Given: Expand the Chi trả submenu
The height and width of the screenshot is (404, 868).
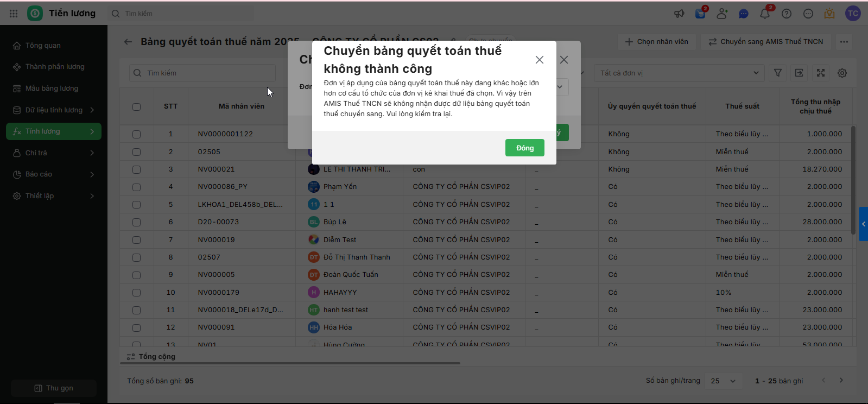Looking at the screenshot, I should point(92,153).
